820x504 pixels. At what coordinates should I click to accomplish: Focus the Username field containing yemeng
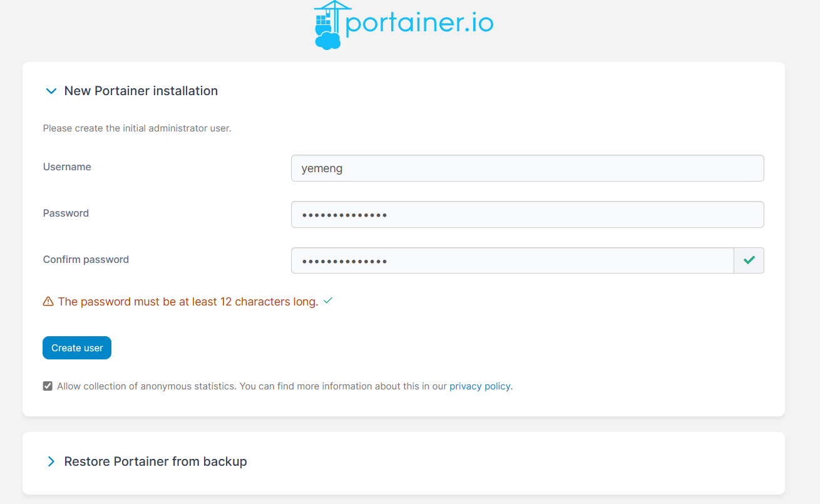click(x=527, y=168)
